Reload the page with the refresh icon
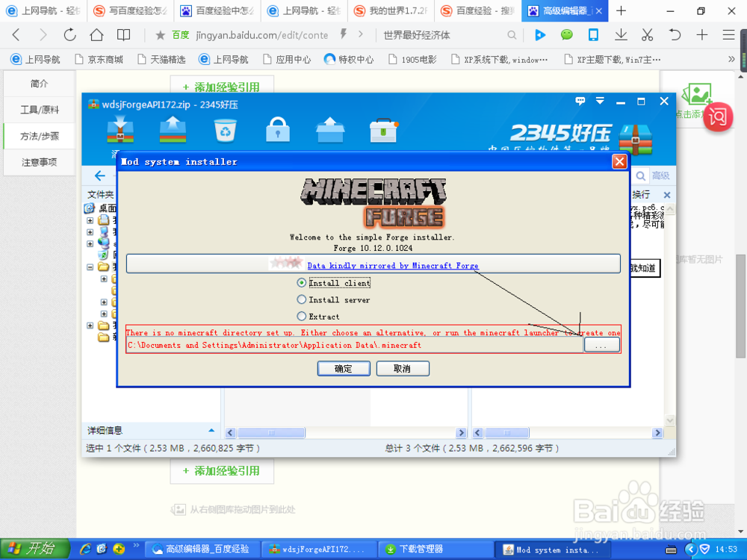The height and width of the screenshot is (560, 747). [x=69, y=35]
